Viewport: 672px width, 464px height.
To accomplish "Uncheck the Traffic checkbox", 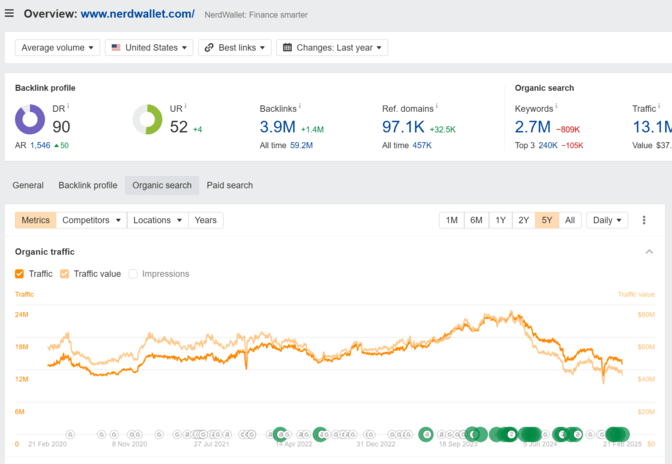I will 20,273.
